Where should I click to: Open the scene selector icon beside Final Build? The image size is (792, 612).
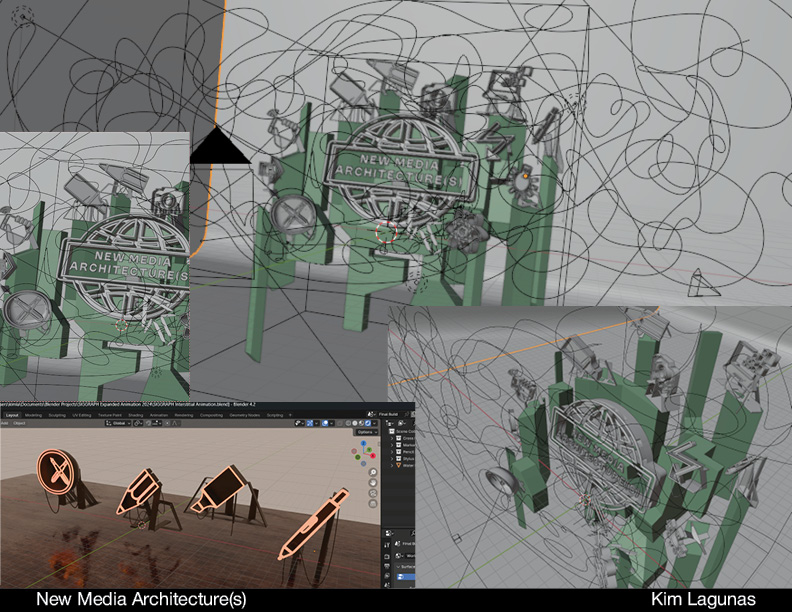point(372,415)
